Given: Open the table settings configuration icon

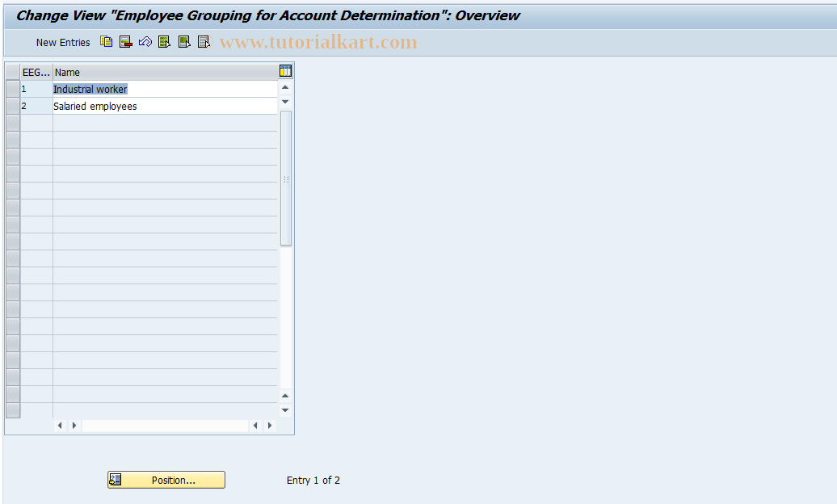Looking at the screenshot, I should [285, 70].
